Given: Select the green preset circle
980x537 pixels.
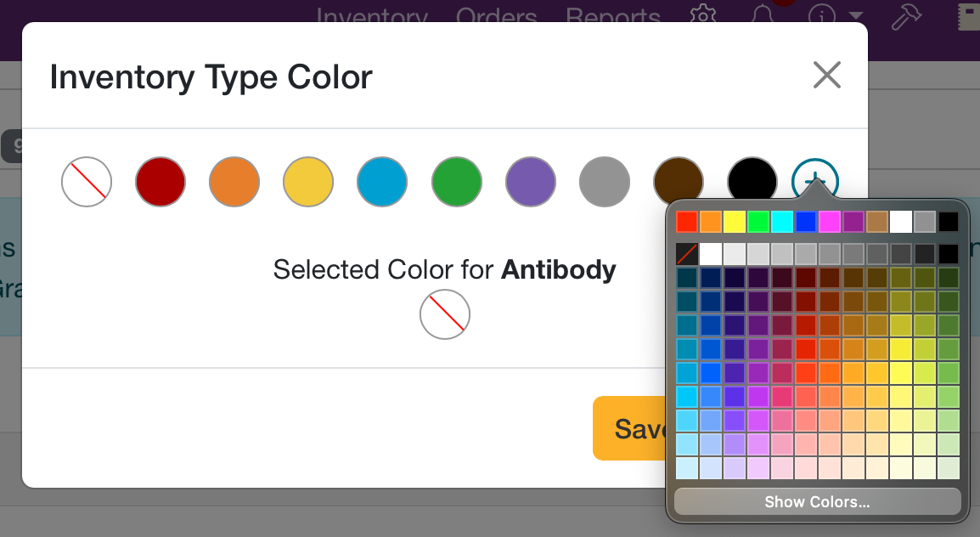Looking at the screenshot, I should [x=456, y=181].
